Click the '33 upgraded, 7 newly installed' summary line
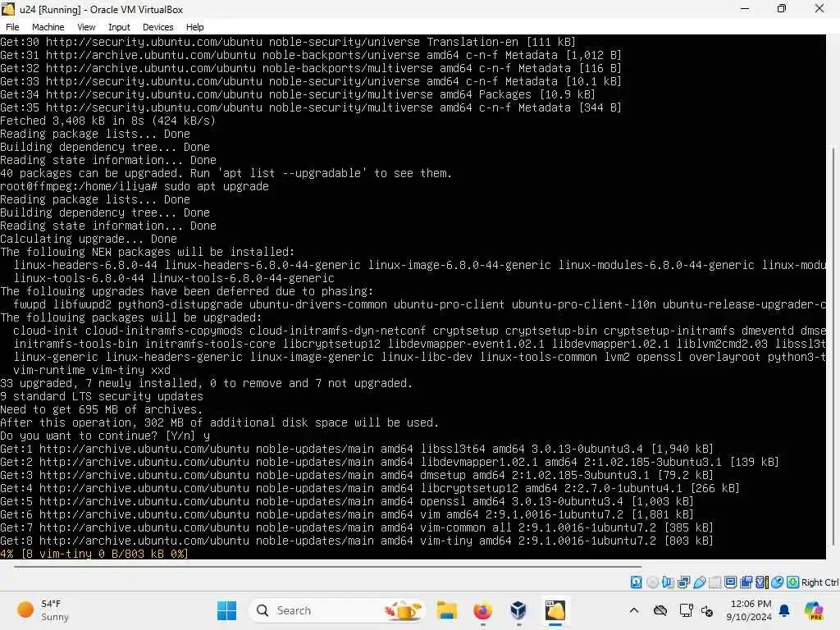840x630 pixels. coord(206,383)
